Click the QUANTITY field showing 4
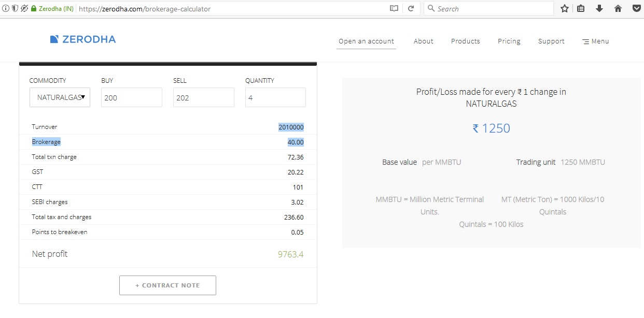The width and height of the screenshot is (644, 318). (275, 97)
